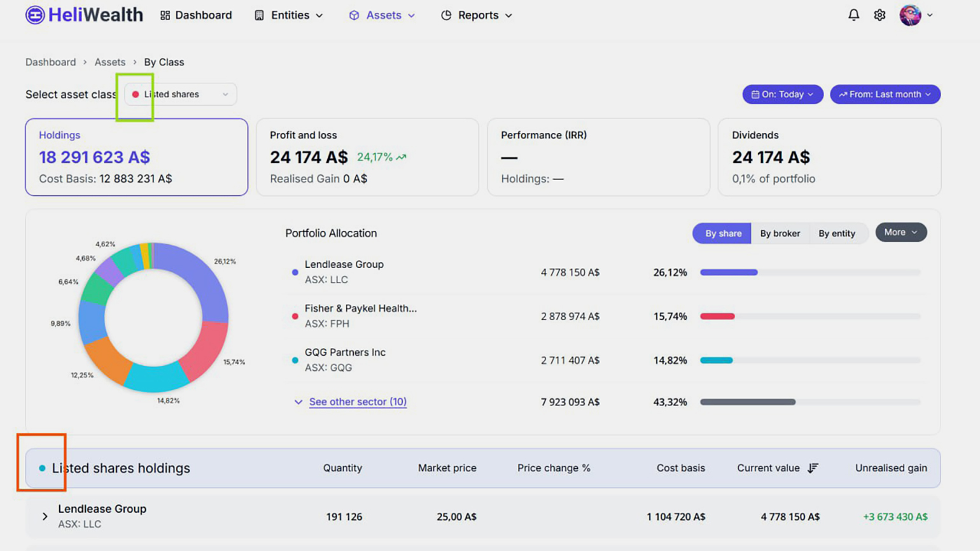Switch allocation view to By broker

pyautogui.click(x=780, y=234)
